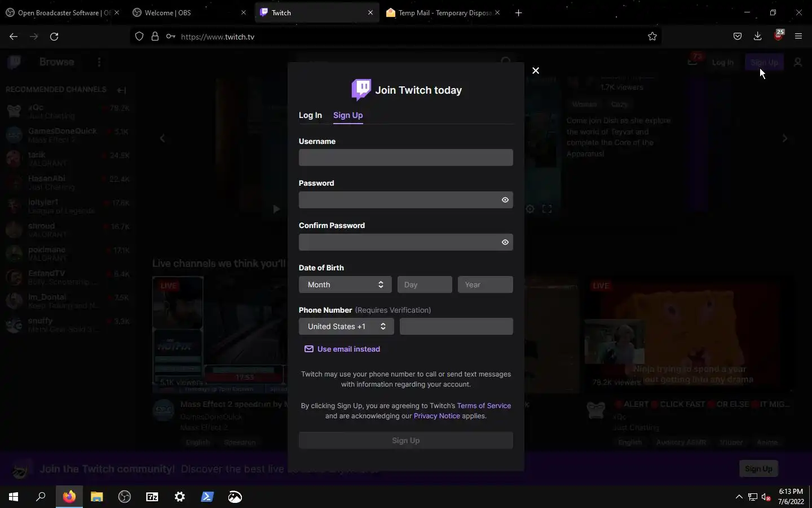Viewport: 812px width, 508px height.
Task: Open OBS Studio from the taskbar
Action: point(125,497)
